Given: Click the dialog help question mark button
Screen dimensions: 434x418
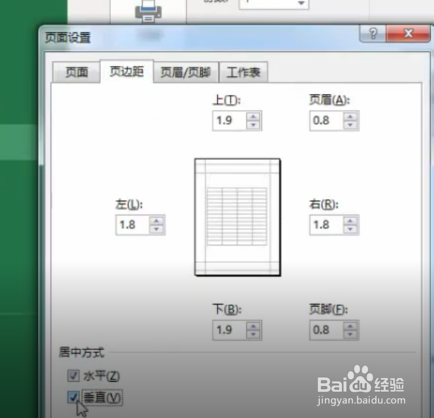Looking at the screenshot, I should (x=373, y=34).
